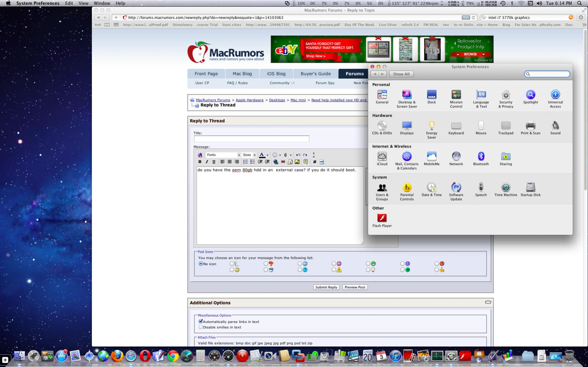The width and height of the screenshot is (588, 367).
Task: Select the lightbulb post icon radio
Action: [x=368, y=270]
